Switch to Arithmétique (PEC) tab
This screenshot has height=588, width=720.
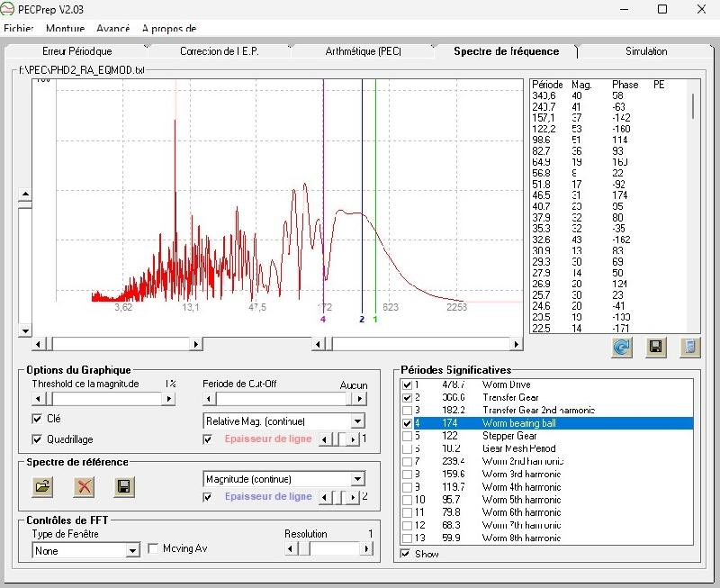(x=363, y=51)
